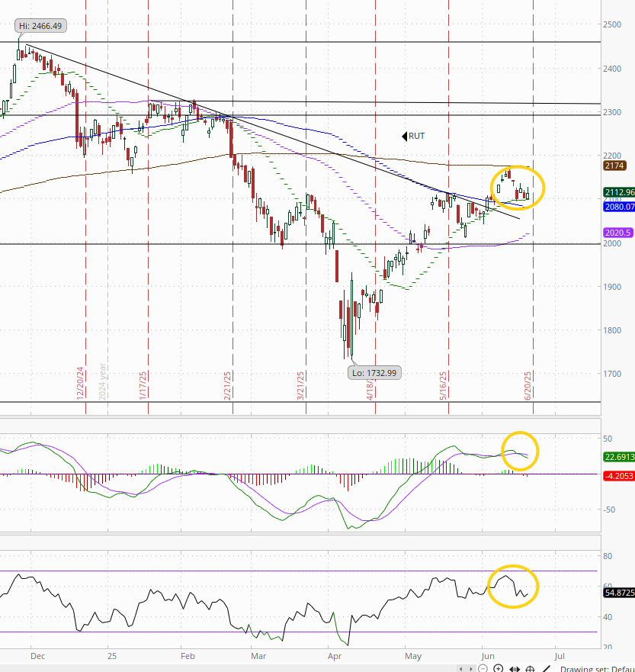This screenshot has height=672, width=635.
Task: Click the 1800 price axis label
Action: [612, 330]
